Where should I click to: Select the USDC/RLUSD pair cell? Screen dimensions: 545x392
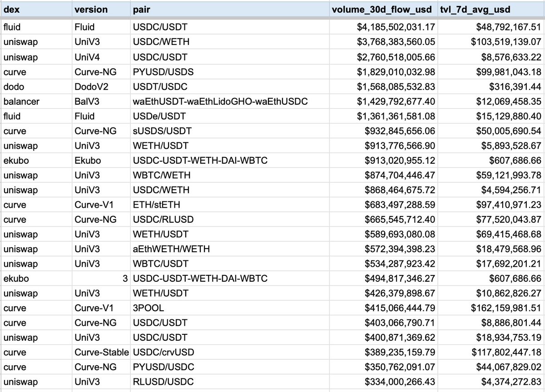[230, 219]
